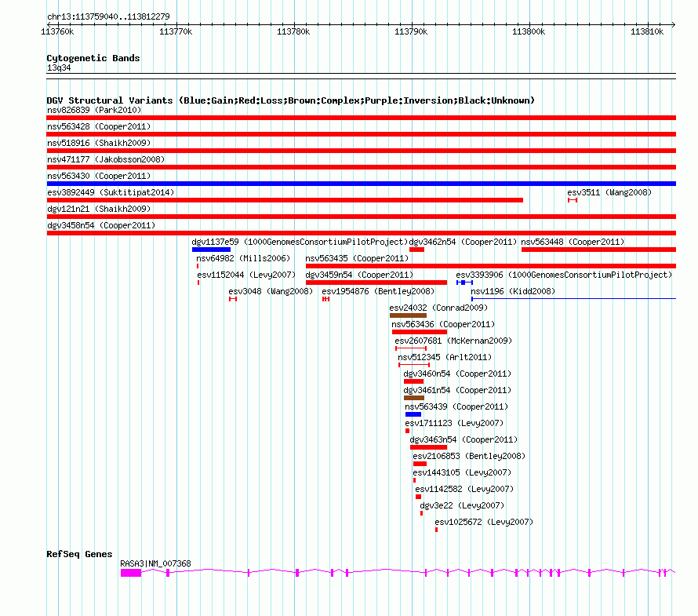
Task: Click the nsv64982 (Mills2006) label
Action: 243,258
